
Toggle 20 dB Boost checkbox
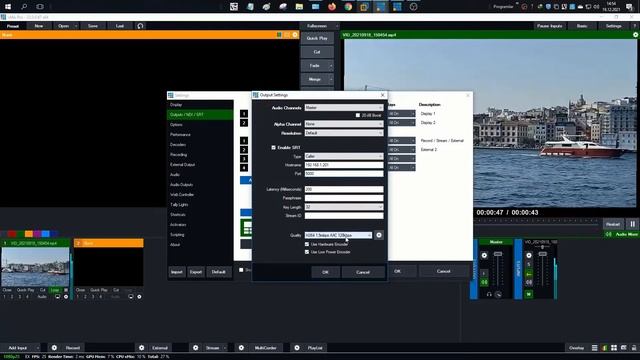point(358,116)
